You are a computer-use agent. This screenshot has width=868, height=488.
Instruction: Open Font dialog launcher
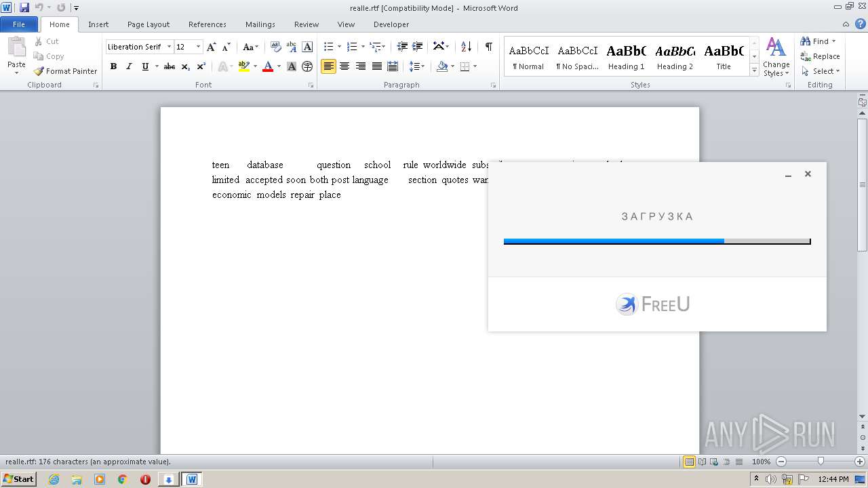[x=311, y=85]
